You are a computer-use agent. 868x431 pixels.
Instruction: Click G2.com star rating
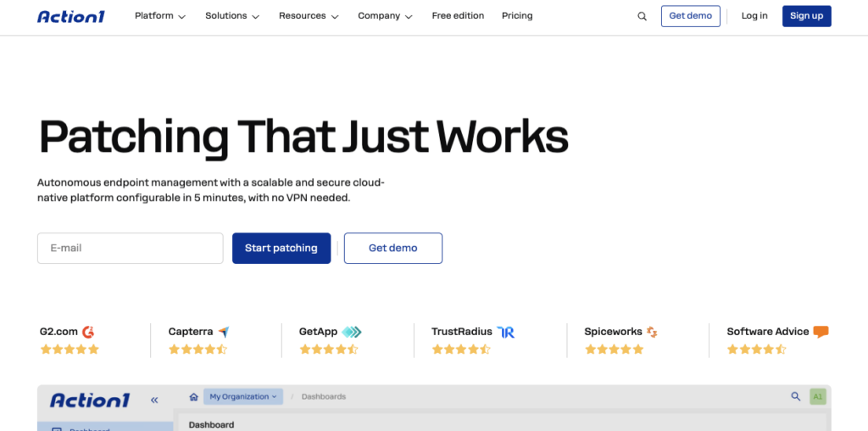(x=70, y=350)
